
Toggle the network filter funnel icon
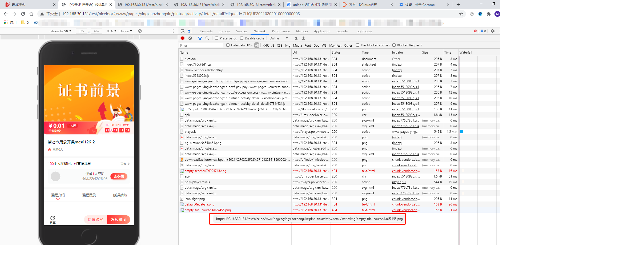(x=200, y=38)
